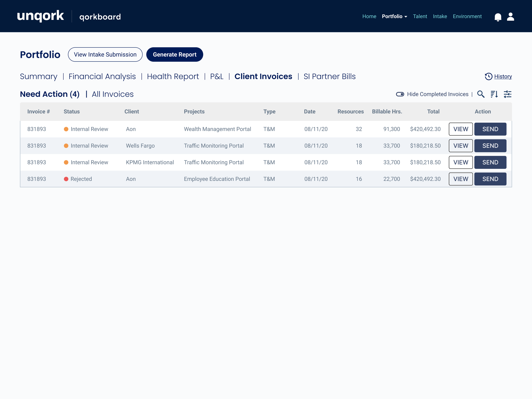Send the Wells Fargo invoice
532x399 pixels.
pyautogui.click(x=490, y=146)
